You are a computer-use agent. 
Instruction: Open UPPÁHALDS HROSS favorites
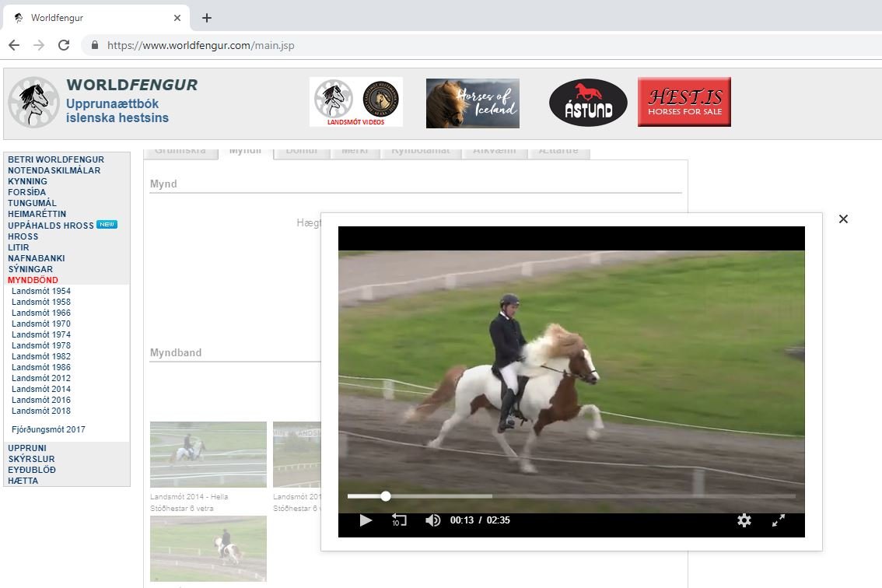point(51,225)
